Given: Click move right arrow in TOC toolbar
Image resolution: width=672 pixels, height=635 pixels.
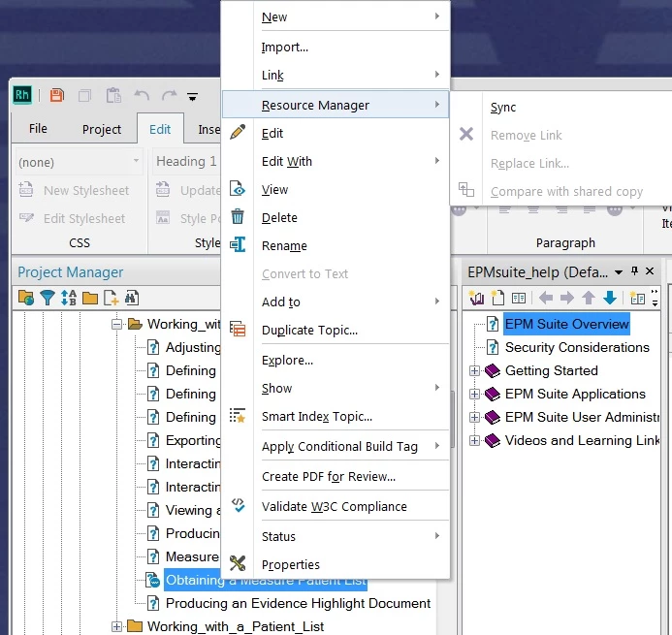Looking at the screenshot, I should pyautogui.click(x=566, y=298).
